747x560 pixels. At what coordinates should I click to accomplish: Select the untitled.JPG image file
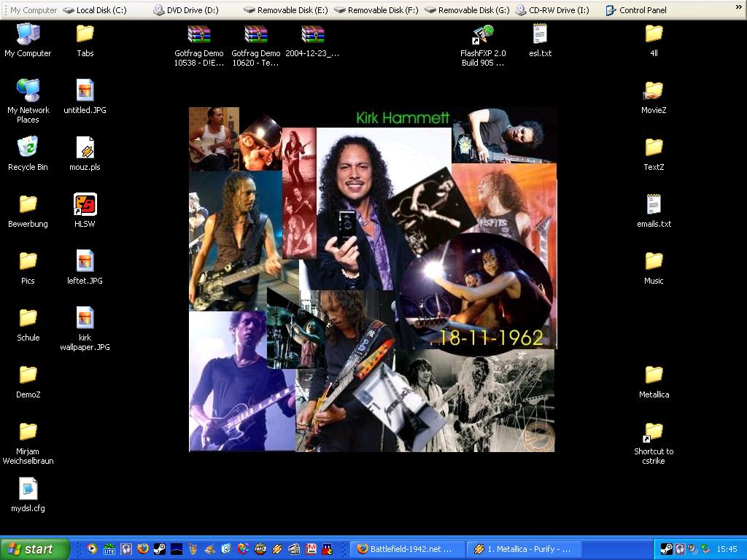click(85, 97)
